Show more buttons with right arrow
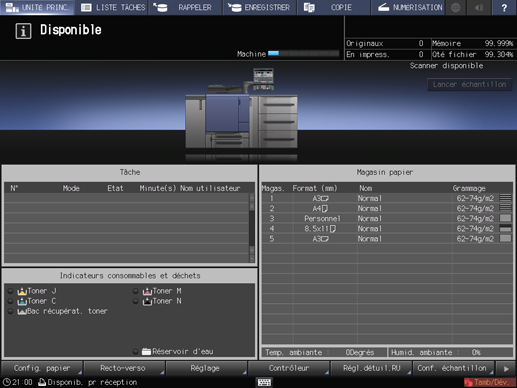This screenshot has height=388, width=517. (506, 368)
